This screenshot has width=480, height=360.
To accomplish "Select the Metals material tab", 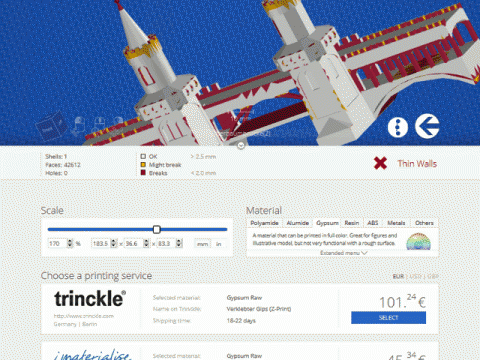I will (x=396, y=223).
